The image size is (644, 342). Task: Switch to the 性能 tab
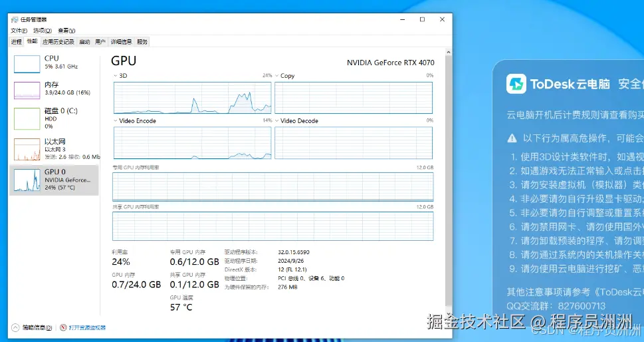click(32, 41)
